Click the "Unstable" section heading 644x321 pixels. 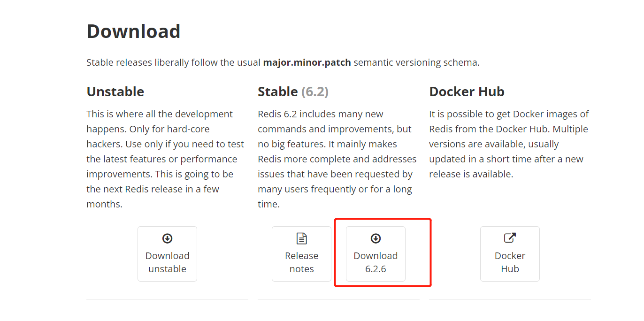coord(115,92)
